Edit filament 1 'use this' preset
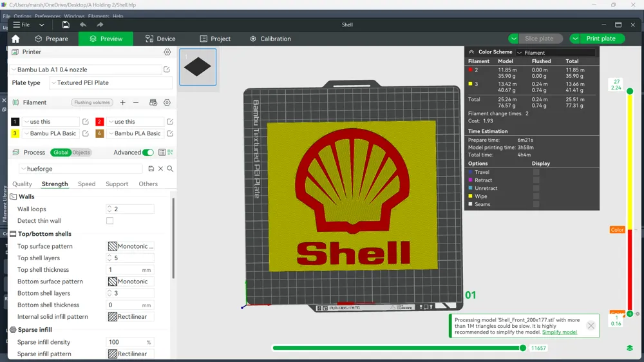 [x=86, y=122]
